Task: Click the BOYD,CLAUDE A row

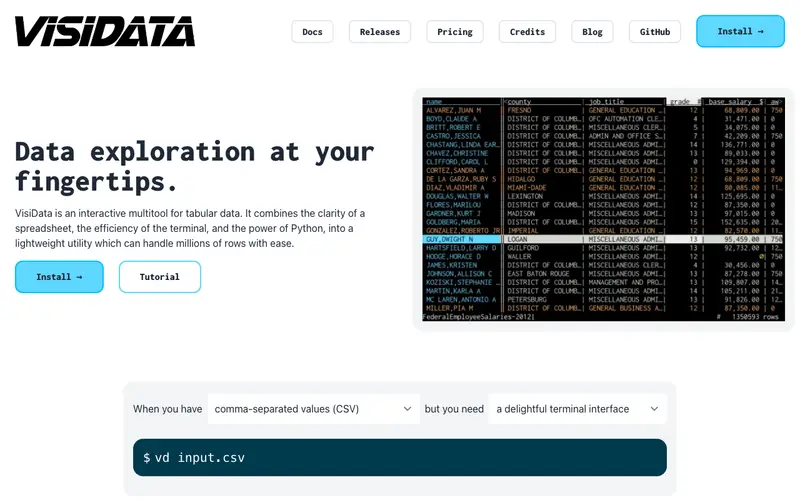Action: click(604, 119)
